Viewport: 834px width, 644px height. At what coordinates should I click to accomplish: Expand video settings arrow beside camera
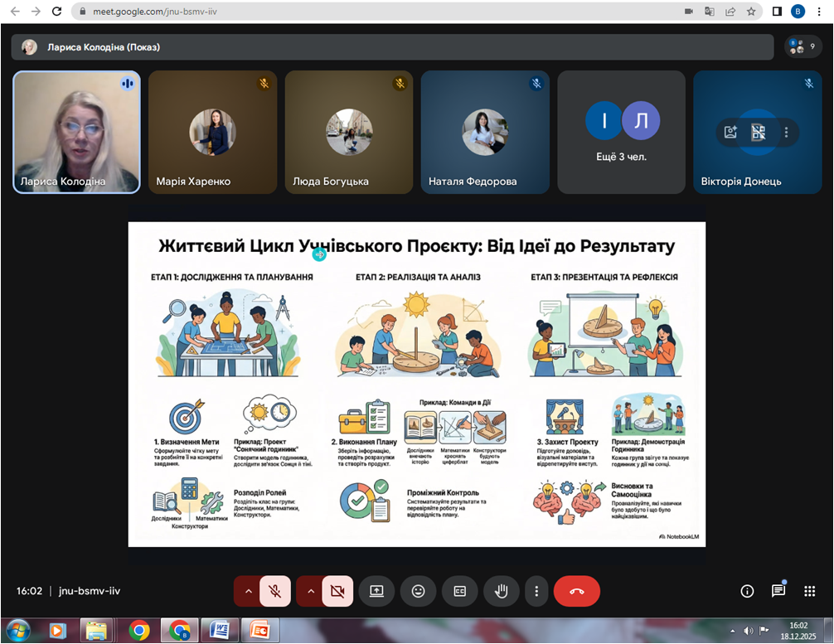(310, 591)
